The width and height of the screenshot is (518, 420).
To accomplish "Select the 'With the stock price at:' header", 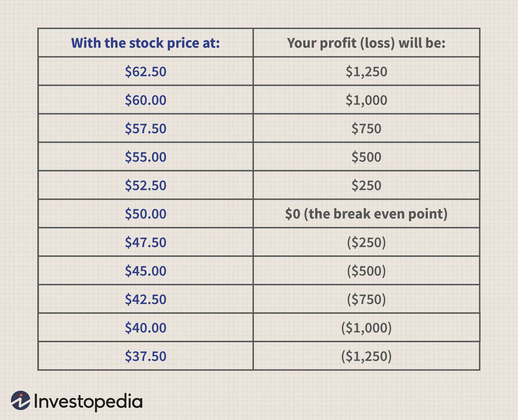I will pos(145,43).
